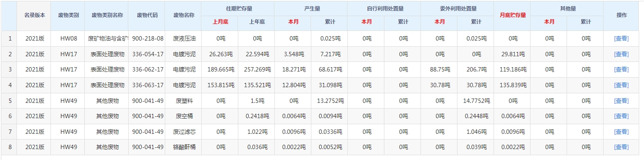Select the 委外利用处置量 group header

click(458, 8)
